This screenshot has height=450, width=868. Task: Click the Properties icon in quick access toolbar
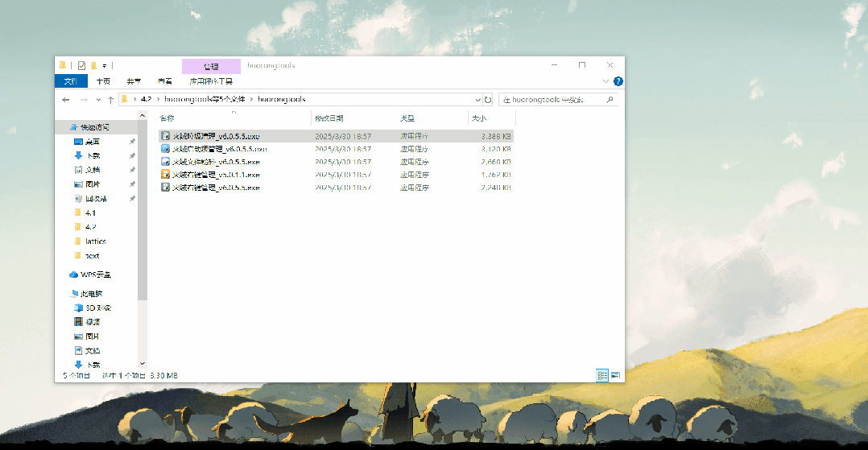click(82, 65)
